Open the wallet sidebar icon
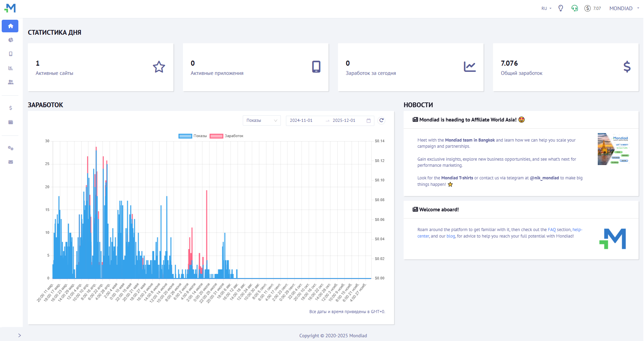This screenshot has height=341, width=644. point(11,122)
